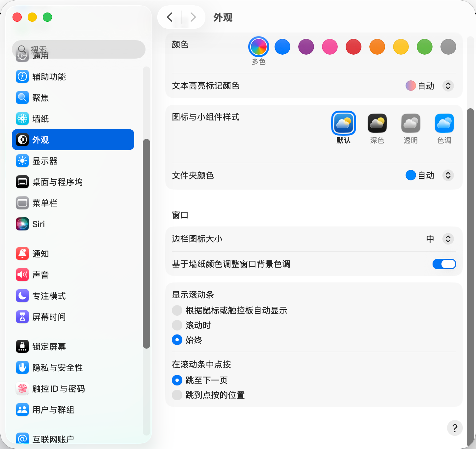
Task: Click the back navigation arrow button
Action: click(x=170, y=17)
